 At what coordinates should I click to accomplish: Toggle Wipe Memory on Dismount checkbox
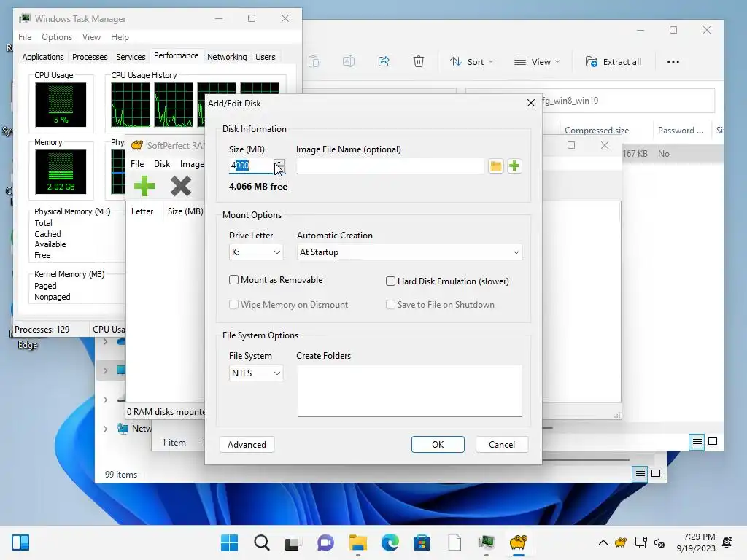click(233, 304)
